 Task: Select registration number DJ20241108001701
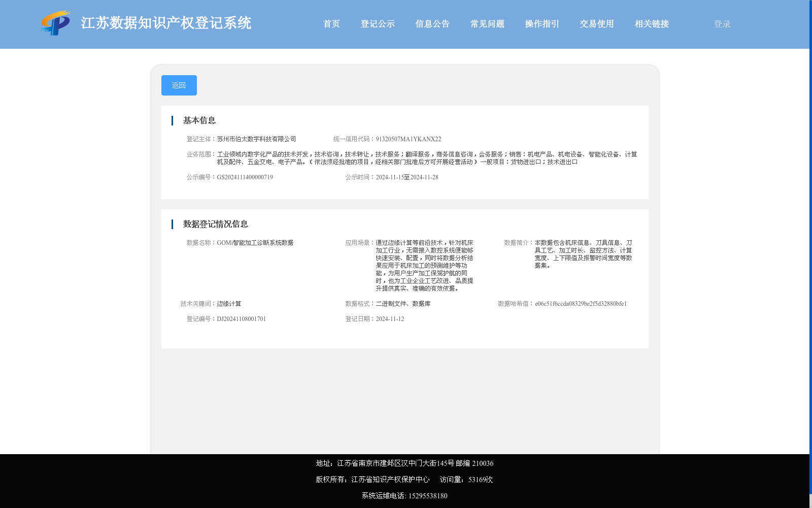click(242, 319)
